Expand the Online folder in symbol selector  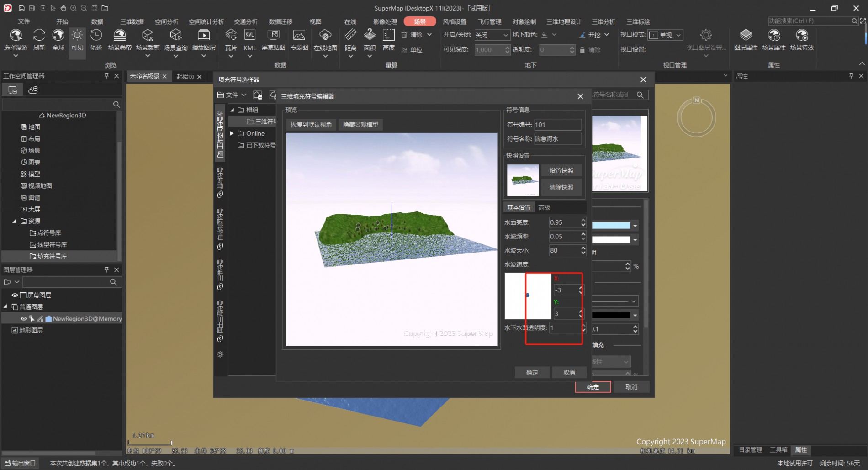click(x=232, y=133)
